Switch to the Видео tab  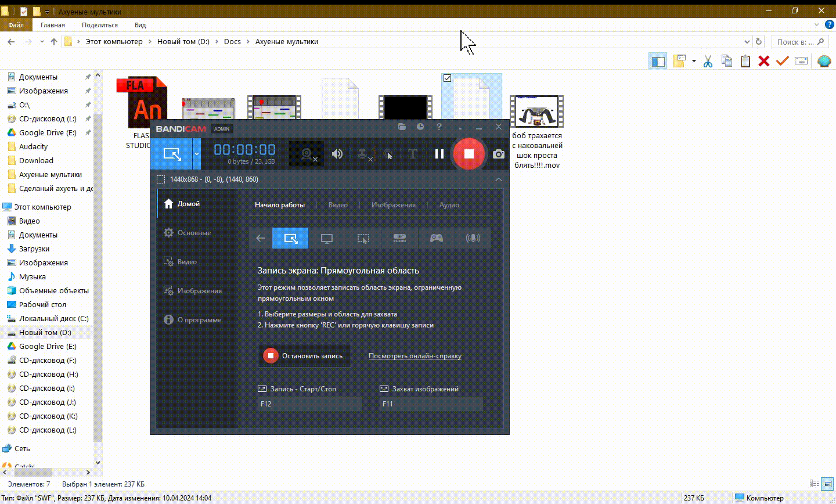click(x=338, y=205)
